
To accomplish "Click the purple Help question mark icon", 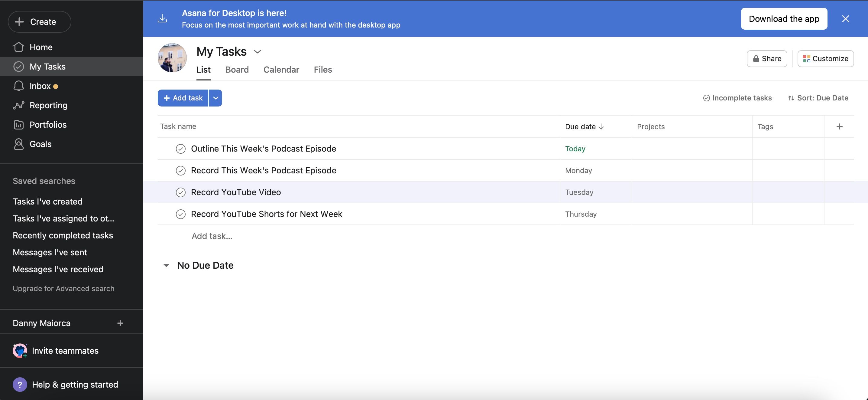I will point(20,385).
